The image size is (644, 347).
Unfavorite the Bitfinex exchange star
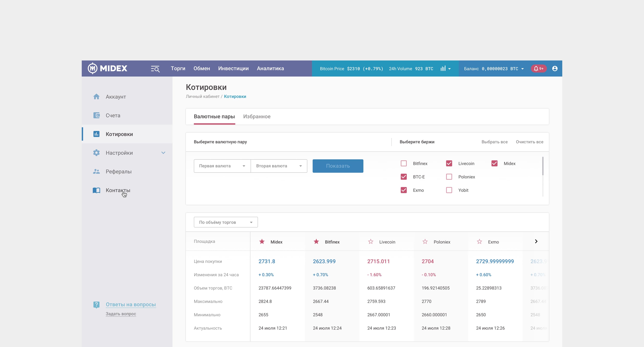[316, 242]
